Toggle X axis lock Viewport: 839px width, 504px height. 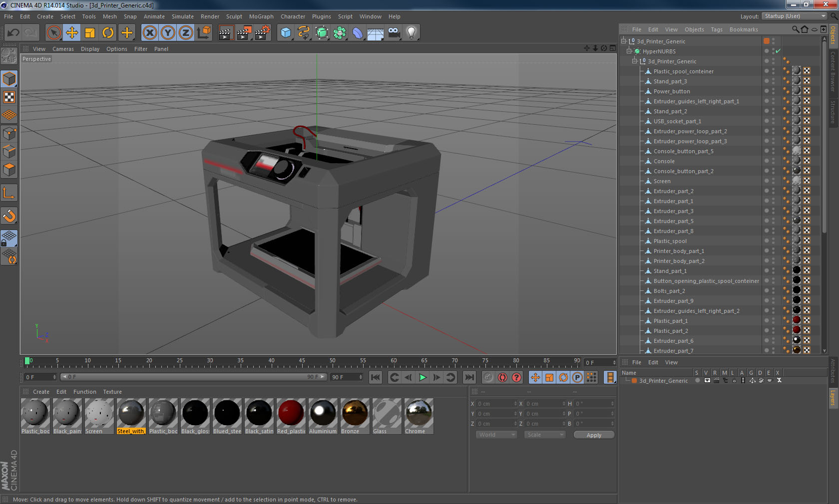tap(149, 33)
